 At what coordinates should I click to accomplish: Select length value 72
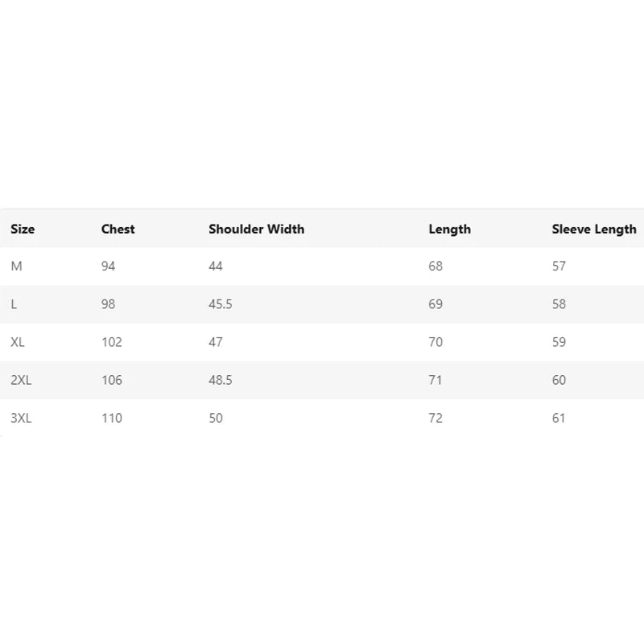[x=436, y=418]
